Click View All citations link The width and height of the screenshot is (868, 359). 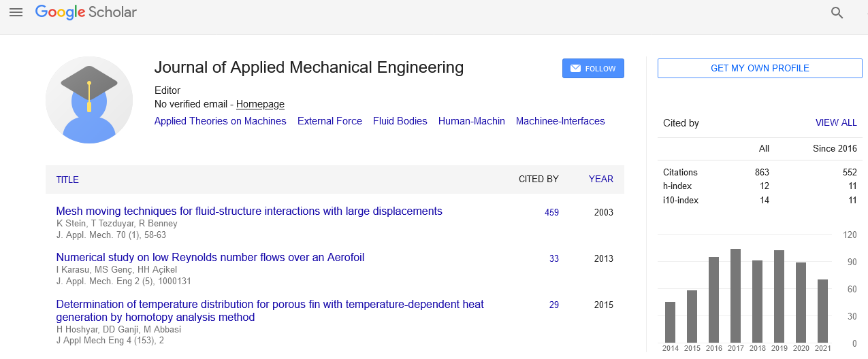click(835, 123)
